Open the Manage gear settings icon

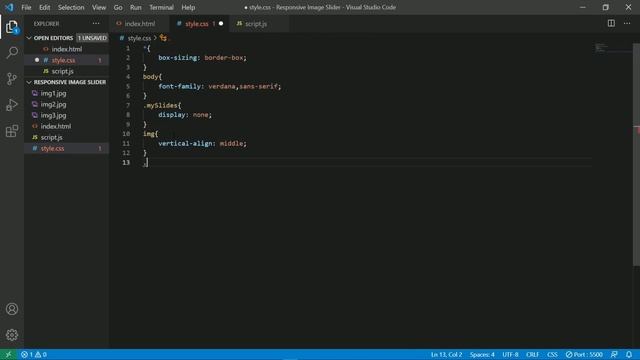click(x=12, y=335)
